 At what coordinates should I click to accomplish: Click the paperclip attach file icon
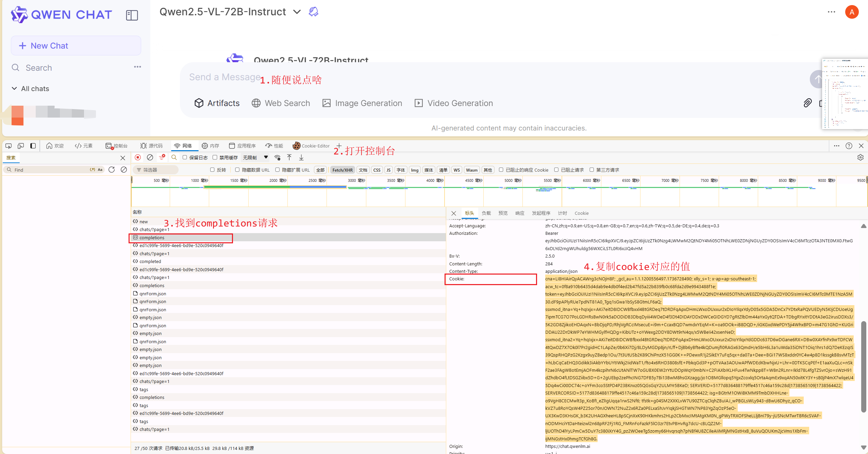tap(807, 103)
